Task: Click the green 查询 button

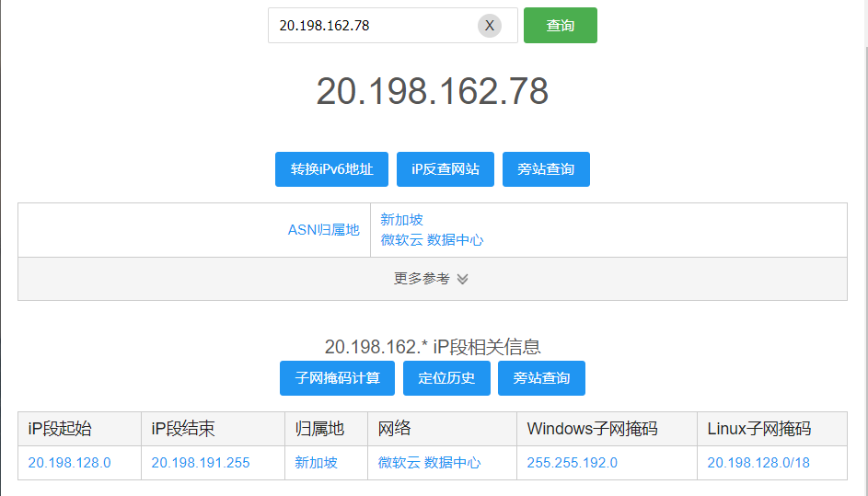Action: (x=561, y=26)
